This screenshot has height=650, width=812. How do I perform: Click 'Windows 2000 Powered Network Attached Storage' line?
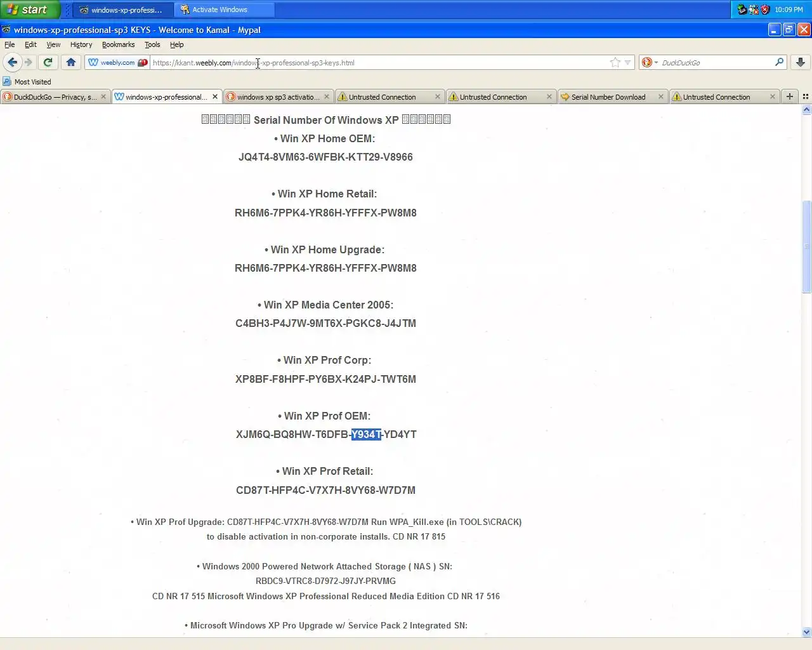pyautogui.click(x=324, y=566)
